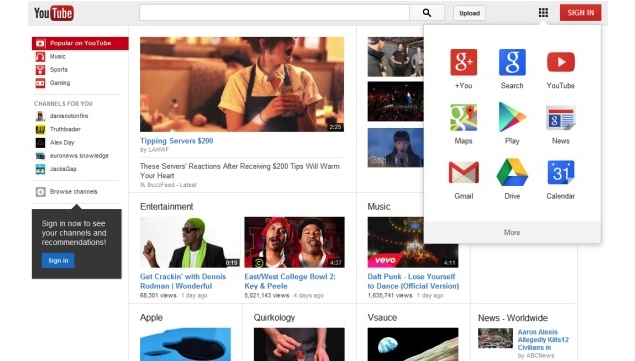Click danisnotonfire channel avatar

point(40,116)
